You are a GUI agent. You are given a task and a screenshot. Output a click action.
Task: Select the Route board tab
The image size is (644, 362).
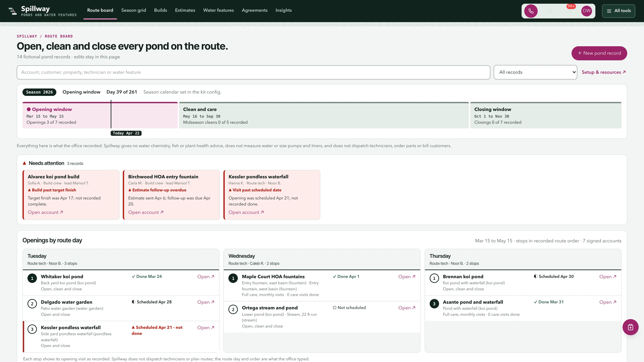coord(100,10)
